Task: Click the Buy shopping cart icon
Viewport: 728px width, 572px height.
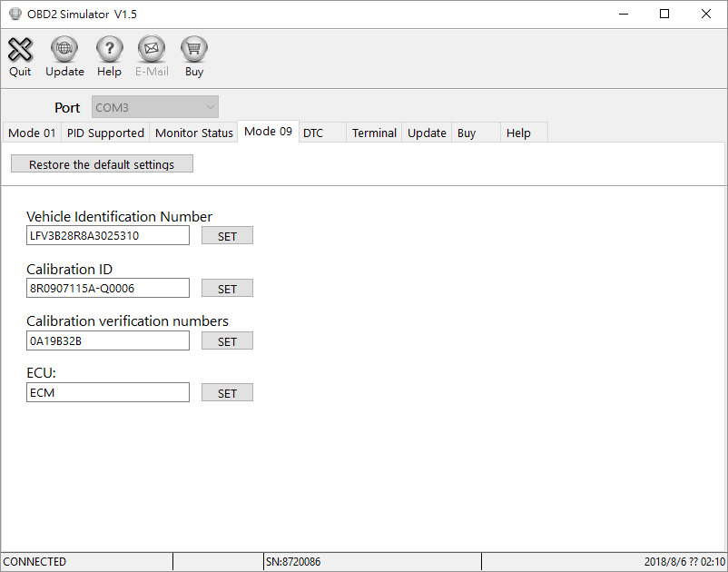Action: tap(193, 54)
